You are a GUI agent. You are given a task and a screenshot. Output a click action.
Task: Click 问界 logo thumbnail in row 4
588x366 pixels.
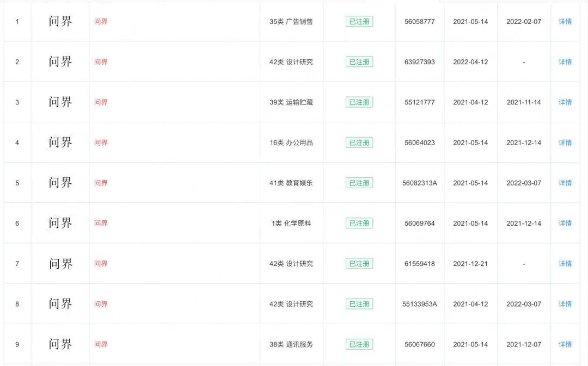click(60, 142)
